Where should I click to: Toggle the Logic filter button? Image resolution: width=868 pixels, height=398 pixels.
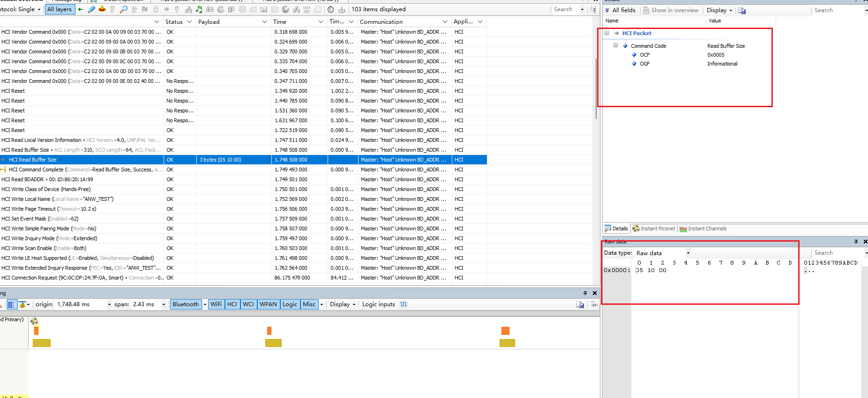click(x=290, y=304)
